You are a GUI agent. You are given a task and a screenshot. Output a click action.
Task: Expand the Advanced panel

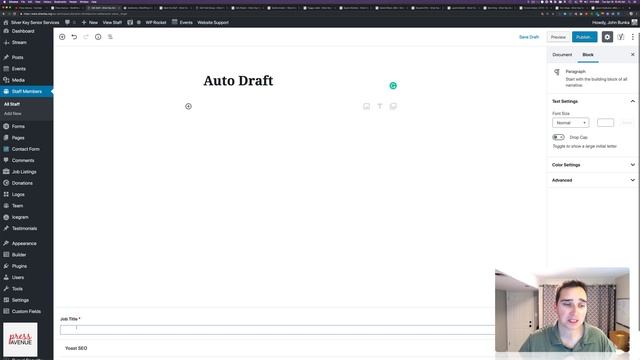(593, 180)
